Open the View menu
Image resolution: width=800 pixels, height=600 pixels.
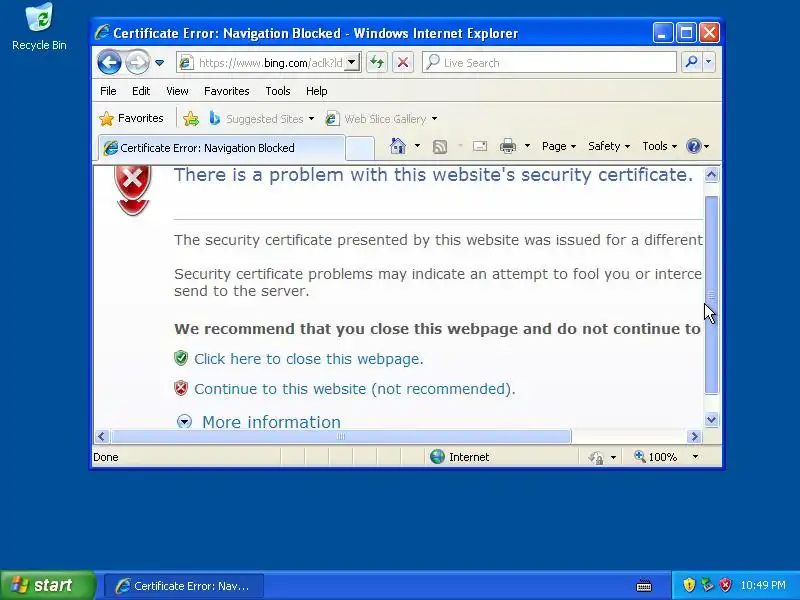tap(177, 91)
